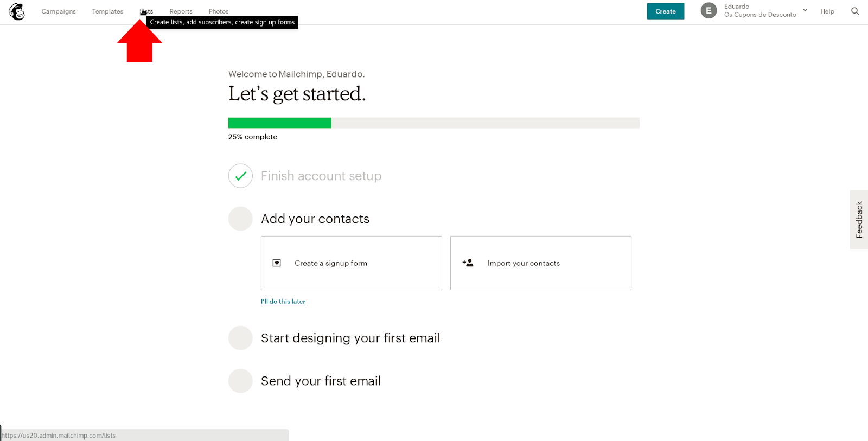Go to the Templates tab

pos(107,11)
